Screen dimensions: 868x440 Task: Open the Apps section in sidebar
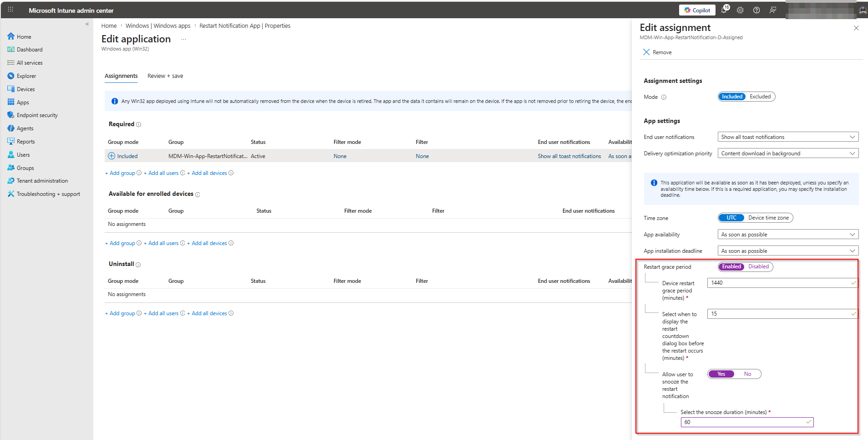(x=23, y=102)
